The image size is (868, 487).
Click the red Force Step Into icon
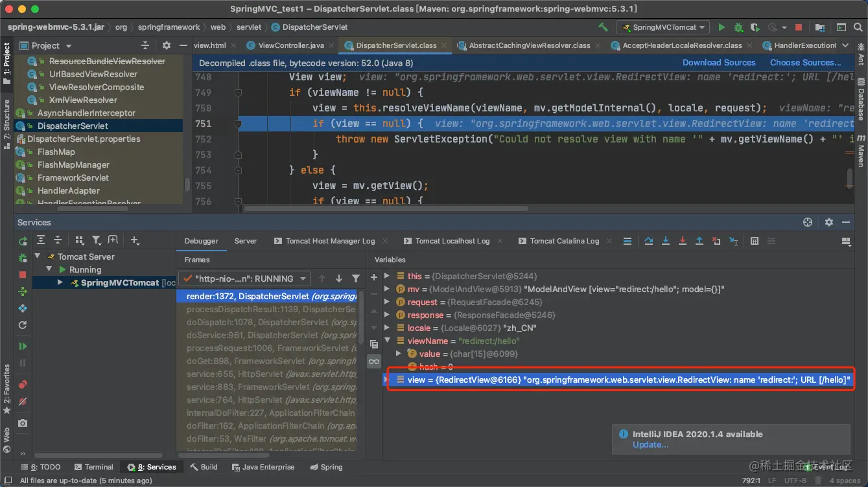click(683, 241)
